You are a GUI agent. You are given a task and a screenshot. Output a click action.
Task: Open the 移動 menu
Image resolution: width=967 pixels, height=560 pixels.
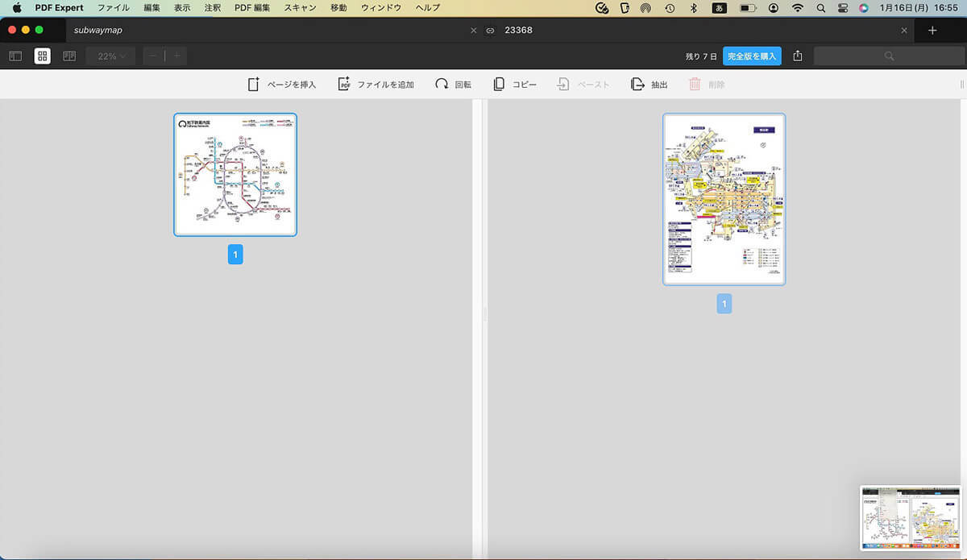[338, 7]
